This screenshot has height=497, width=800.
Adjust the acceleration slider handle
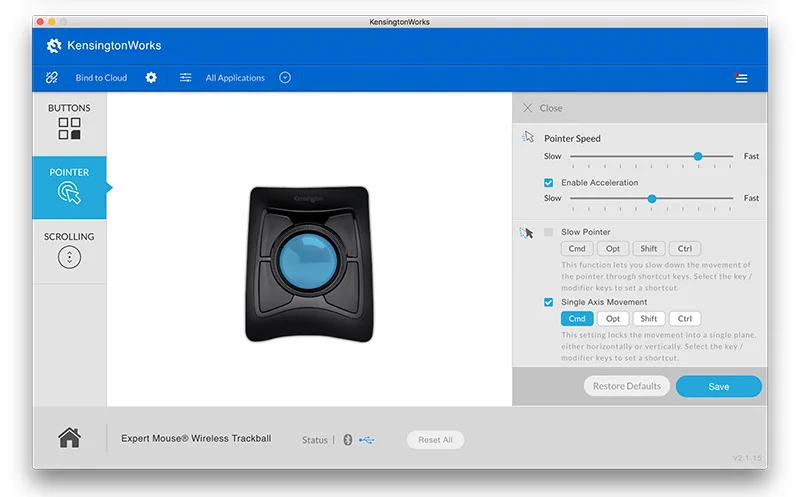pyautogui.click(x=652, y=198)
